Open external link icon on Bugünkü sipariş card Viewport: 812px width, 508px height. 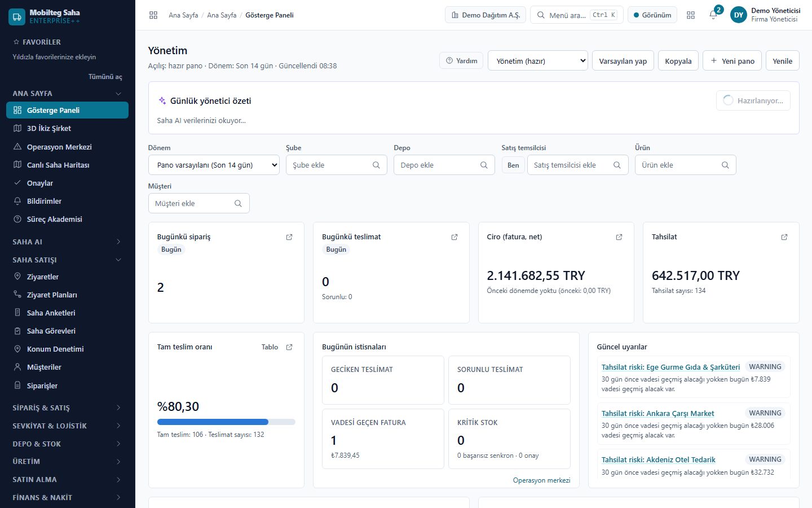(289, 237)
